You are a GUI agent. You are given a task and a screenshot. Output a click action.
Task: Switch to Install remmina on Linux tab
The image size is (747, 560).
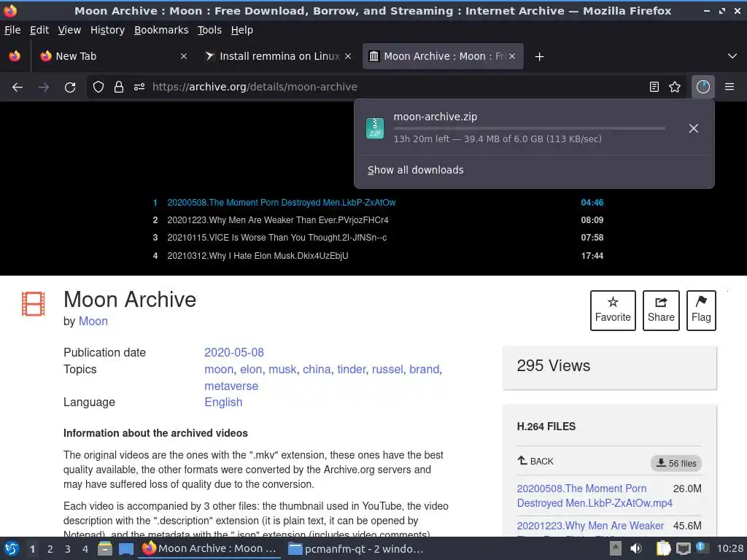[279, 56]
